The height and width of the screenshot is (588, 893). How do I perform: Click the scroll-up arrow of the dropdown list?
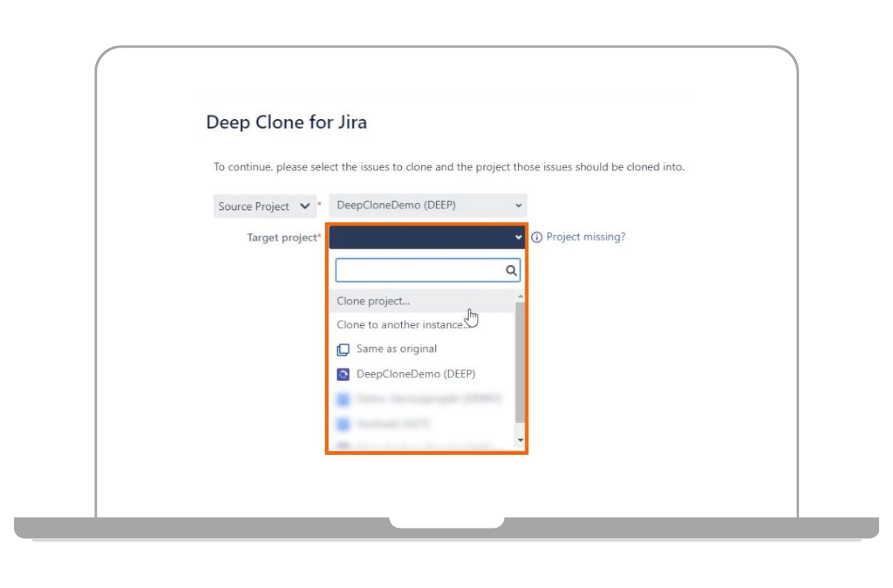coord(520,296)
